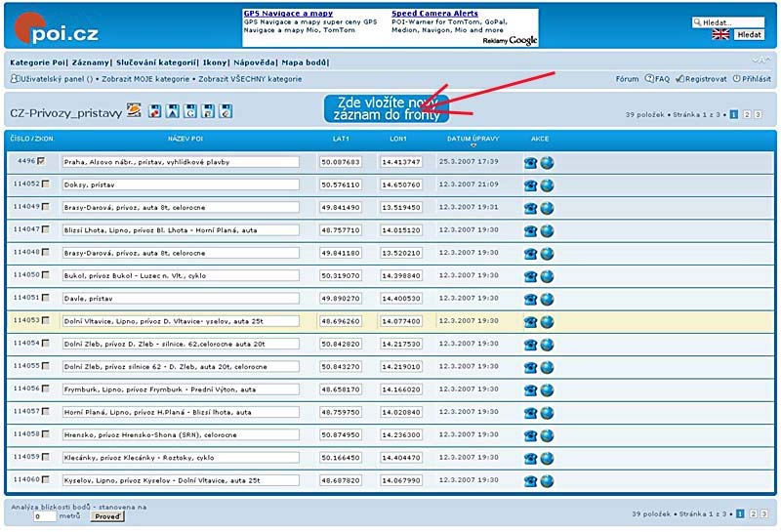Open the Ikony menu

pos(215,62)
